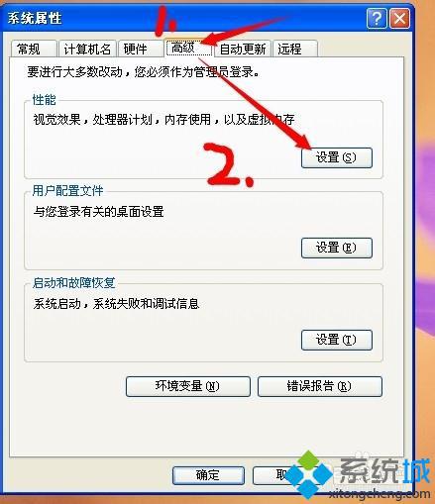Screen dimensions: 435x504
Task: Open performance 设置(S) button
Action: tap(337, 157)
